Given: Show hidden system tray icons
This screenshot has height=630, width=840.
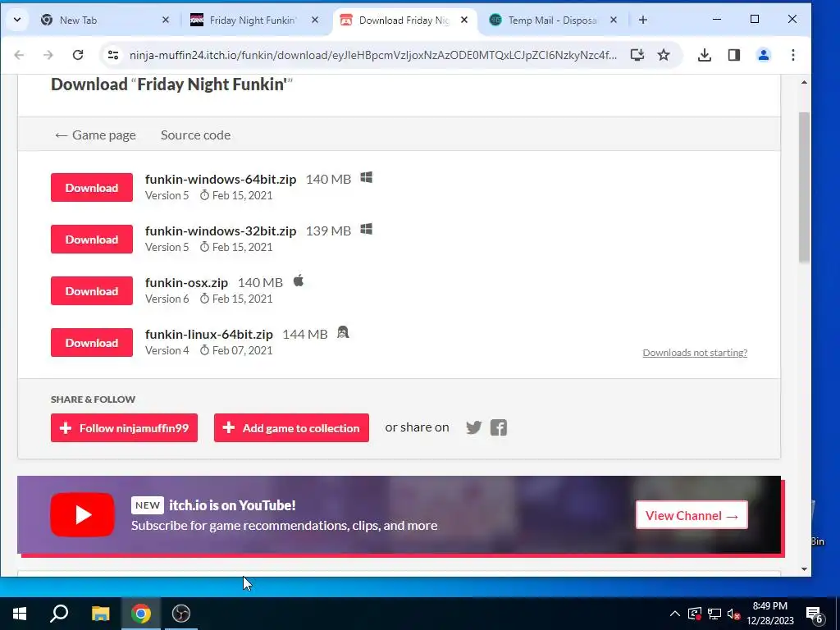Looking at the screenshot, I should (x=675, y=614).
